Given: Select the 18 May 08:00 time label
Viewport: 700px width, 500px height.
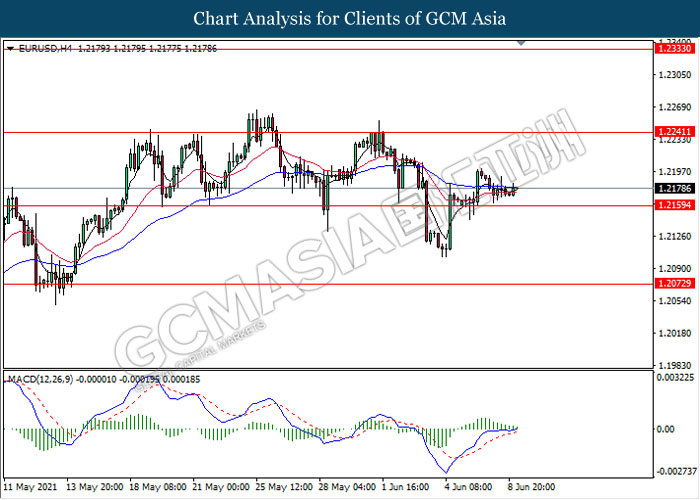Looking at the screenshot, I should (158, 487).
